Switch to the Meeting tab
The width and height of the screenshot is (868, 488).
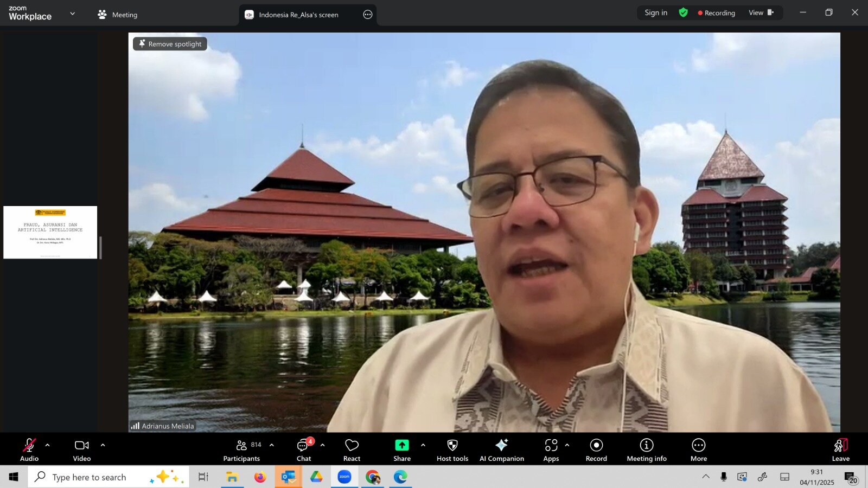tap(118, 15)
